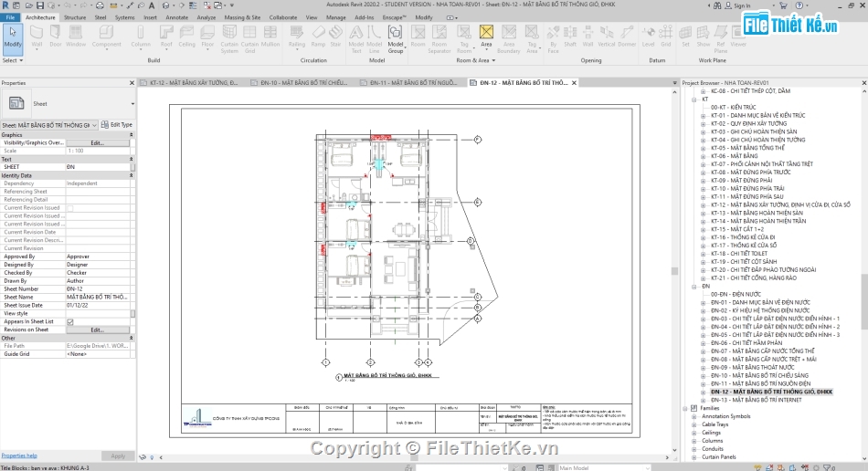Select sheet KT-21 - CHI TIẾT CỔNG, HÀNG RÀO

coord(754,278)
